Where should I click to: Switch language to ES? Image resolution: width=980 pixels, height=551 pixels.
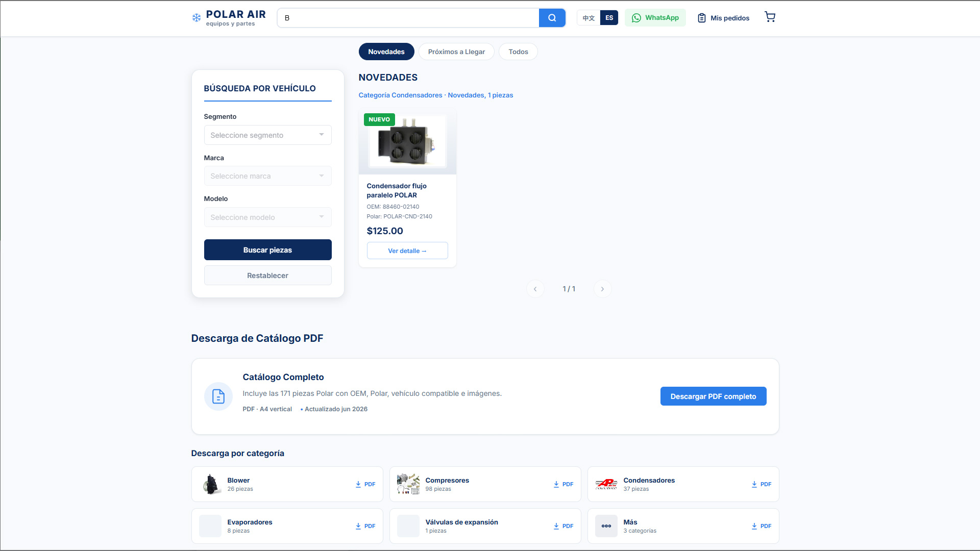[609, 18]
